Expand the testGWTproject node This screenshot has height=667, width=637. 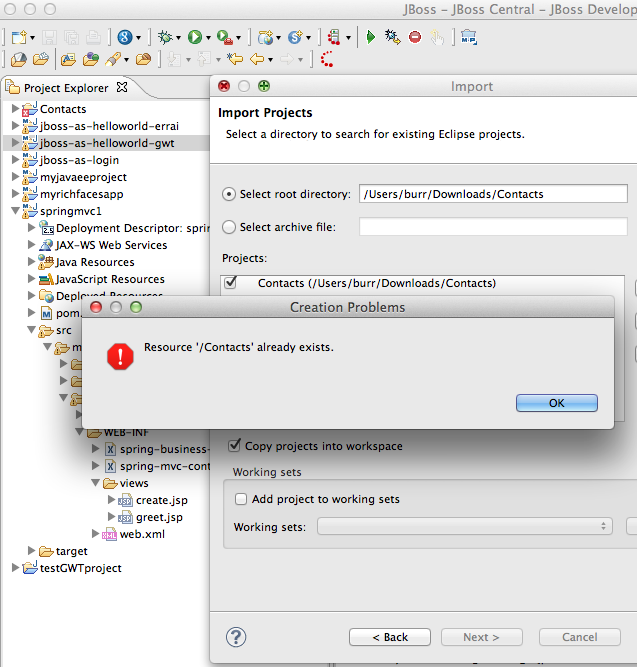[x=15, y=567]
